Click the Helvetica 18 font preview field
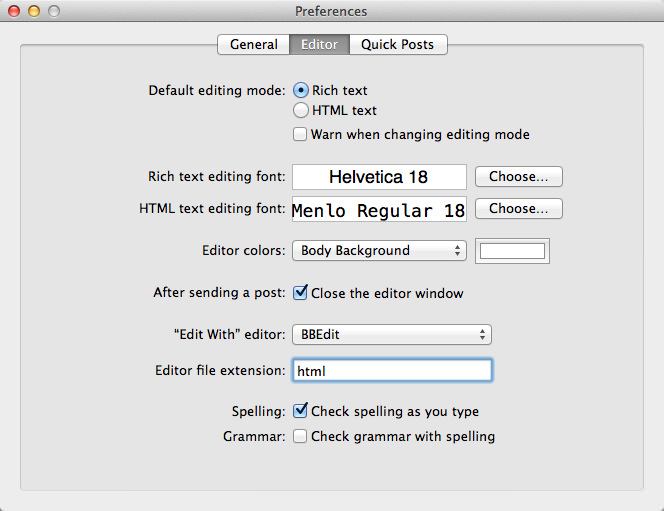 (379, 177)
